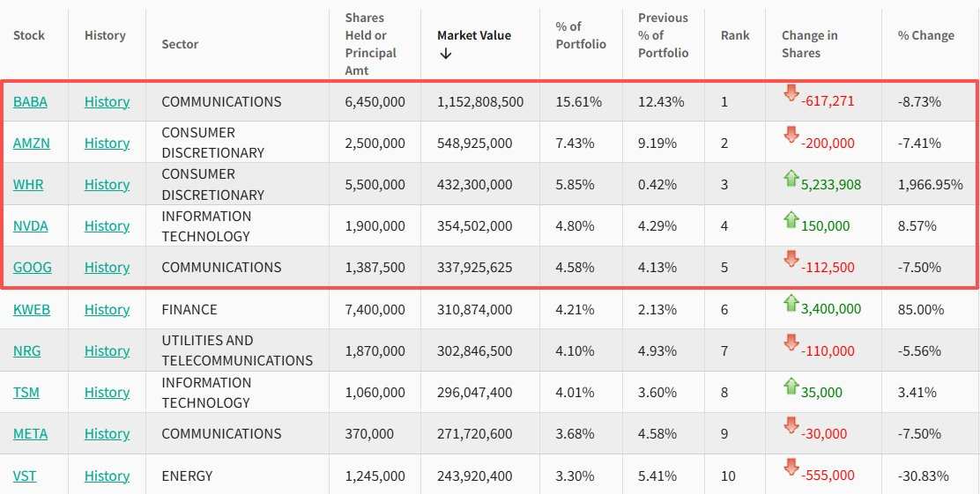Sort table by % Change header
Image resolution: width=980 pixels, height=494 pixels.
(x=925, y=35)
